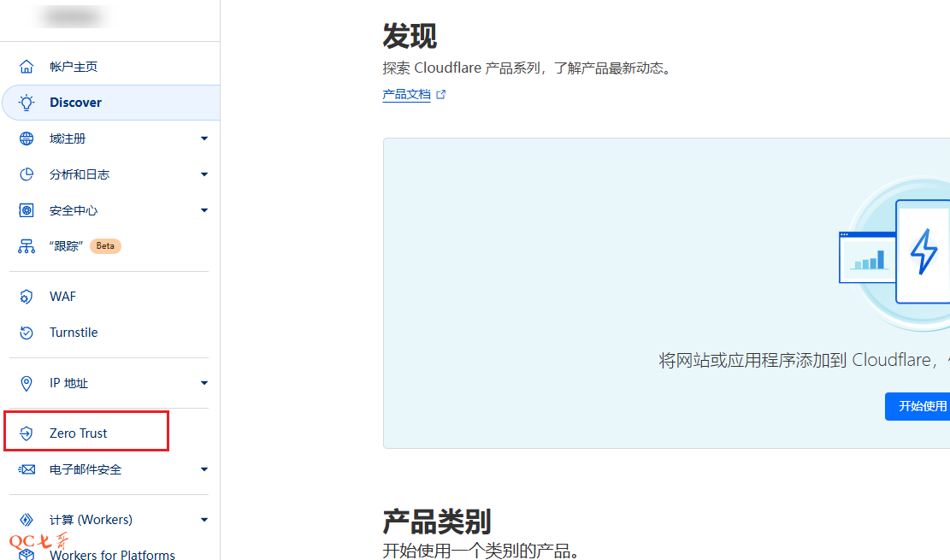
Task: Click the pie chart icon for 分析和日志
Action: coord(27,174)
